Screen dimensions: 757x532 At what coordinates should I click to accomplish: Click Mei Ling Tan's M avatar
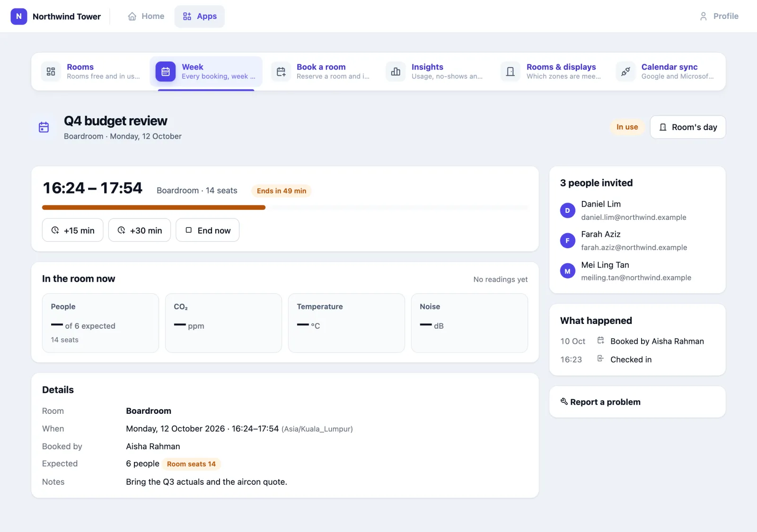coord(568,271)
